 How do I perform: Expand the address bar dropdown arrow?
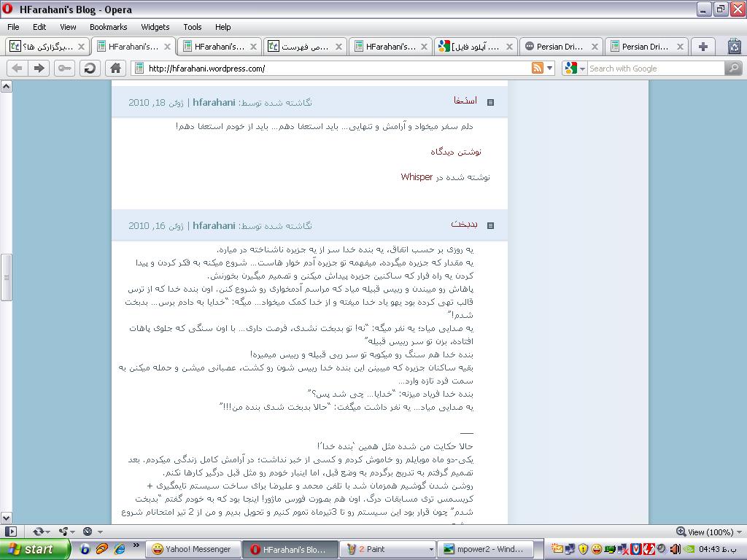pyautogui.click(x=550, y=69)
